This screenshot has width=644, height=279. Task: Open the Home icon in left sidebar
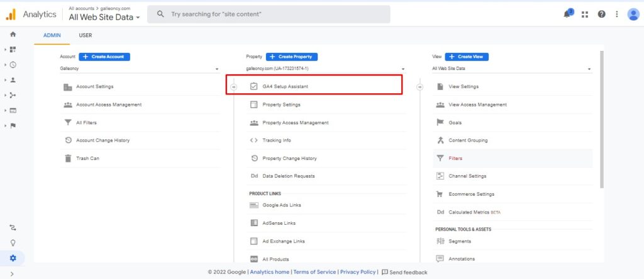pos(13,35)
